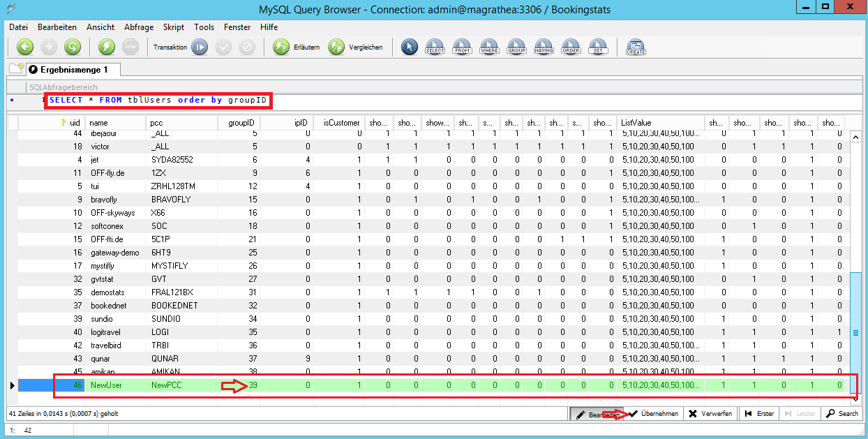Click the green Refresh query icon
This screenshot has height=439, width=868.
coord(72,47)
